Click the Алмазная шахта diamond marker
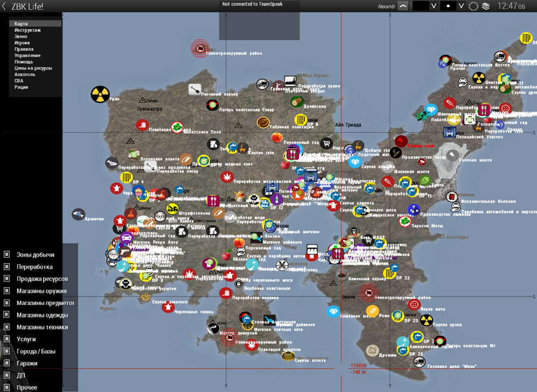This screenshot has width=537, height=392. point(334,311)
